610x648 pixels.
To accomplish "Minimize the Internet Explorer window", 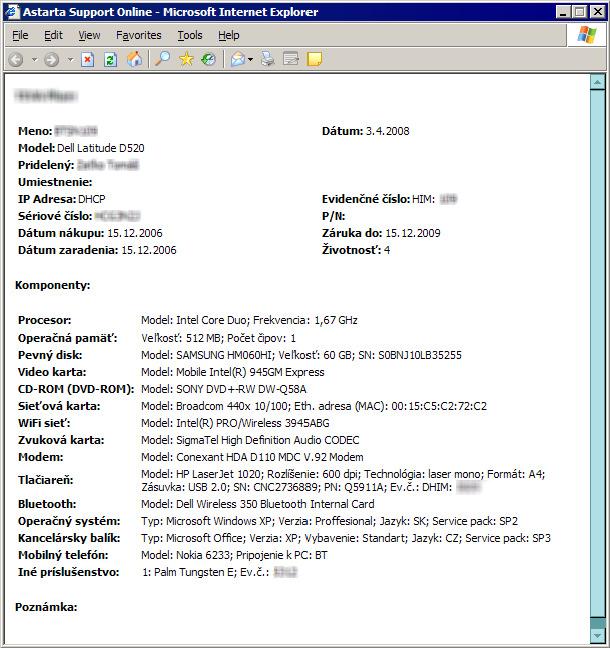I will click(x=562, y=12).
